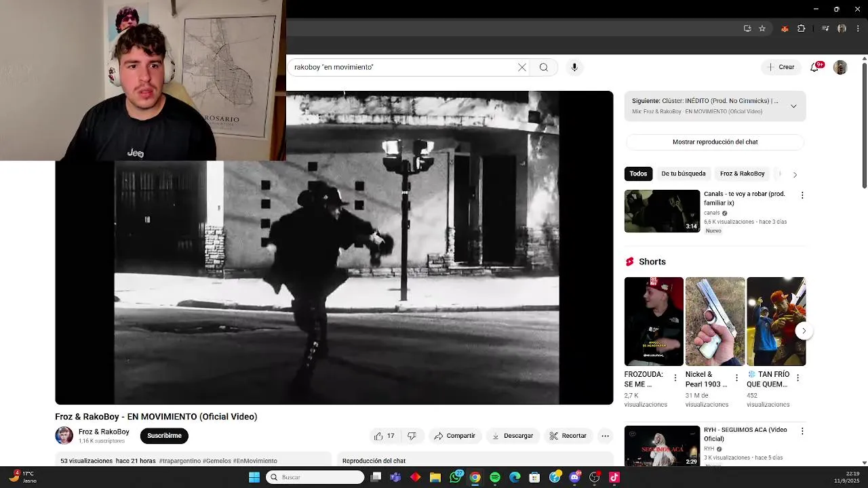This screenshot has height=488, width=868.
Task: Subscribe with Suscribirme button
Action: pos(164,436)
